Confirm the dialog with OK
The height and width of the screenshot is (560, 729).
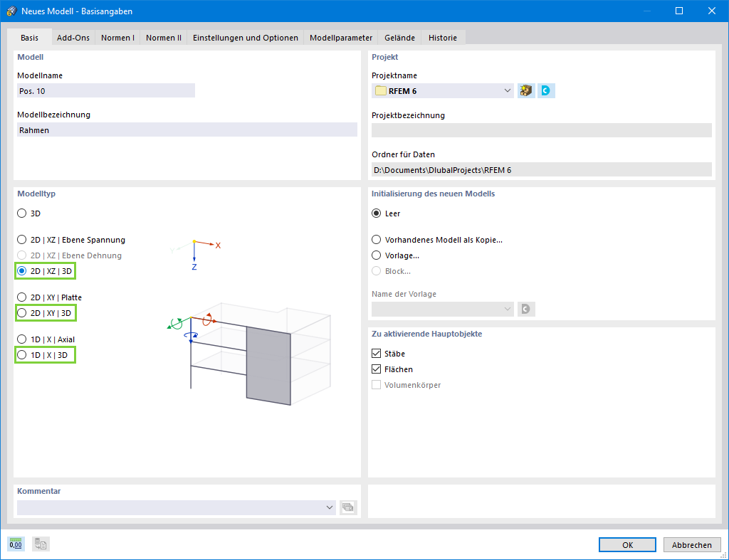(626, 544)
